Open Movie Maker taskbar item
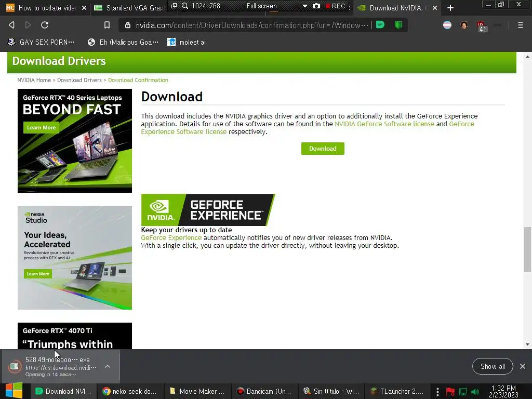This screenshot has height=399, width=532. pyautogui.click(x=198, y=391)
